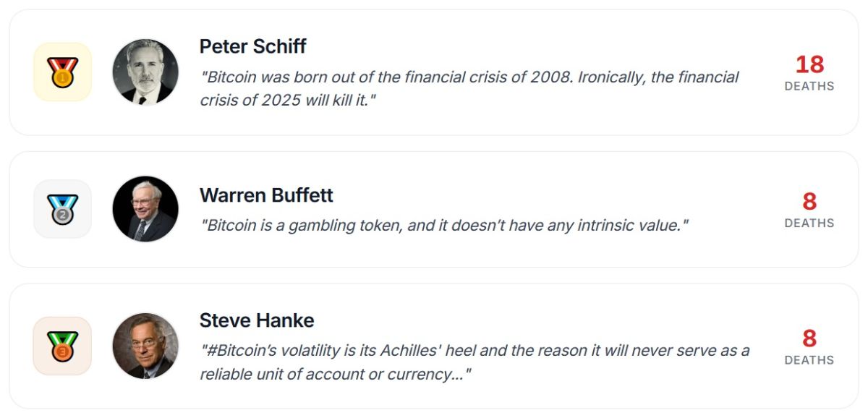
Task: Open Warren Buffett's name link
Action: click(266, 195)
